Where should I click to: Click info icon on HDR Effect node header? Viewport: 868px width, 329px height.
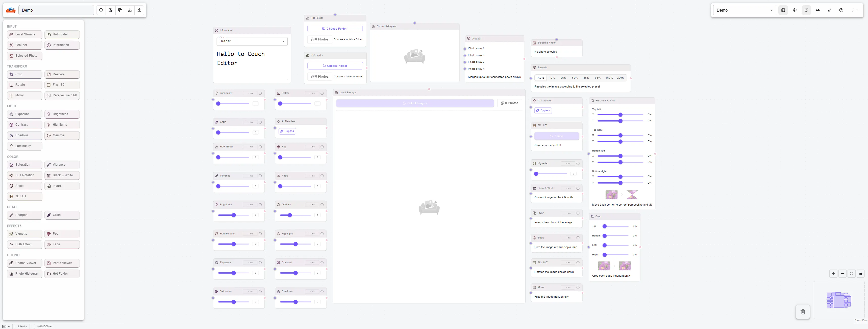tap(260, 147)
